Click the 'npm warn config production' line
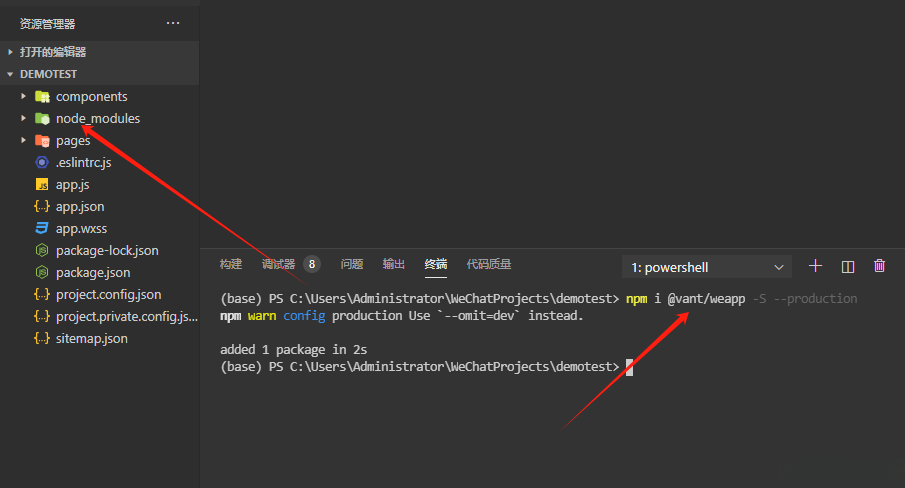Image resolution: width=905 pixels, height=488 pixels. (402, 316)
